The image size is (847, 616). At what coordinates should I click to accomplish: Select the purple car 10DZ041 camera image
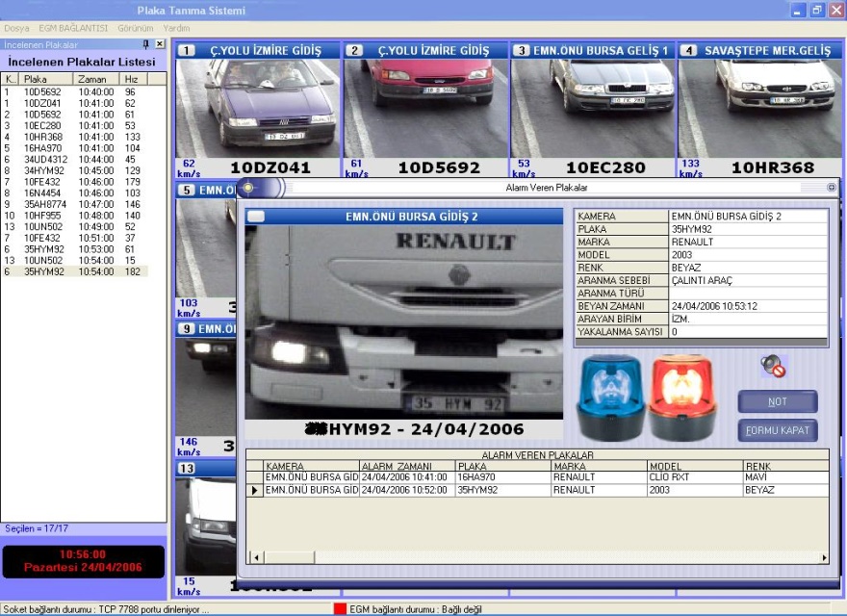258,109
